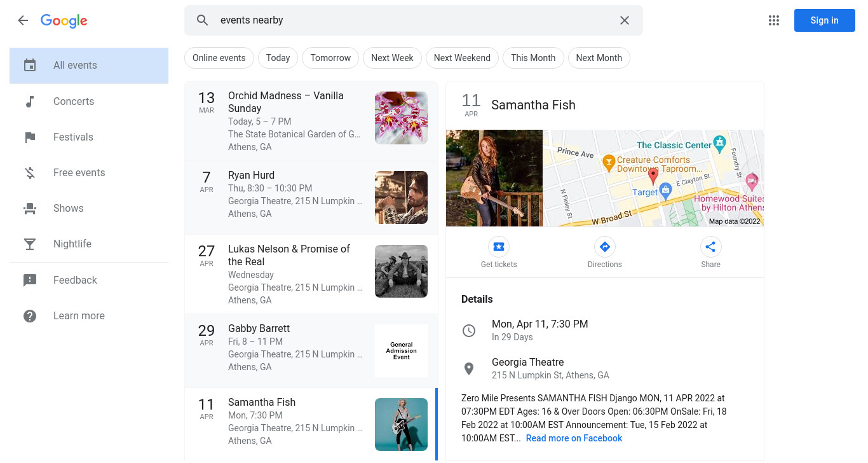Select All events in sidebar
This screenshot has height=463, width=868.
click(x=89, y=66)
